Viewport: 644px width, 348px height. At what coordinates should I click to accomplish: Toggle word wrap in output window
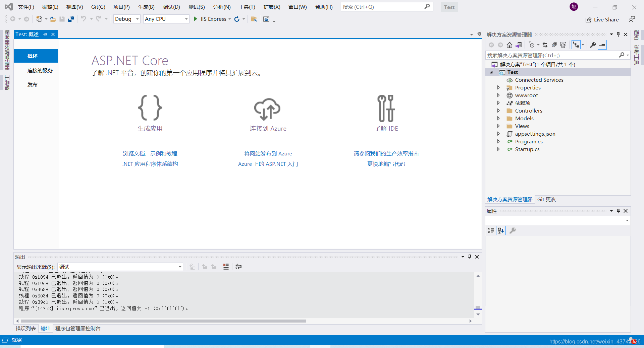click(238, 267)
